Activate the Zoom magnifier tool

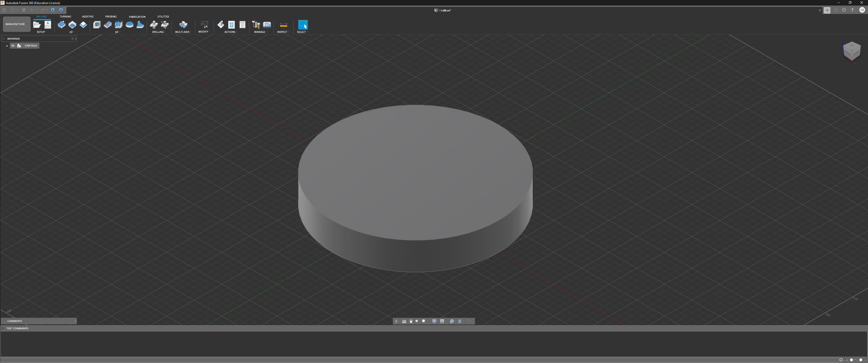point(417,321)
